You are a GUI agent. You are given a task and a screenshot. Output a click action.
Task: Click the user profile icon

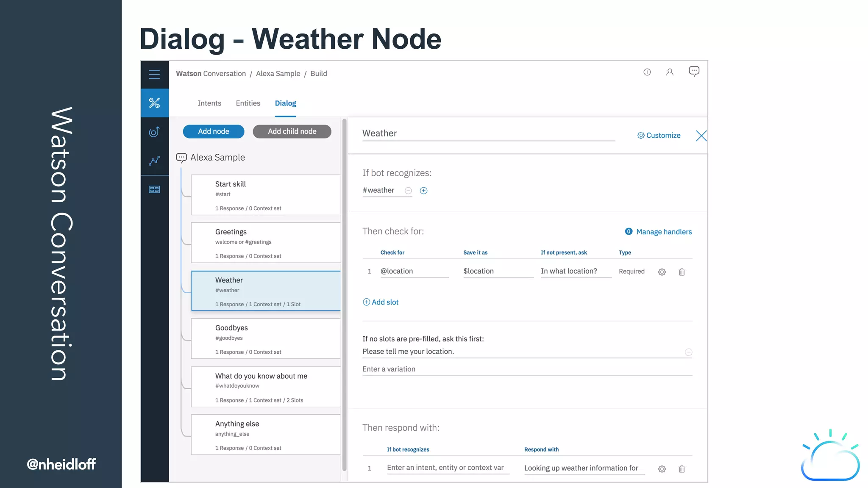point(670,72)
